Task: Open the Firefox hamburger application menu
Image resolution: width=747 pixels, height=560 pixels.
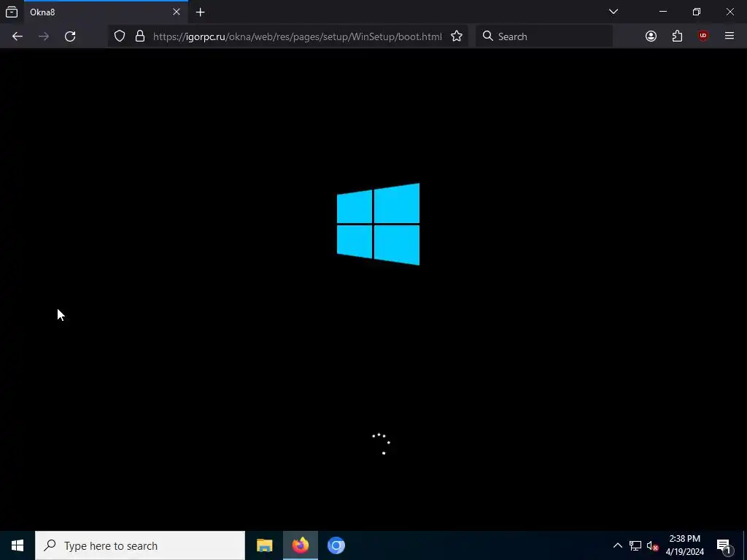Action: tap(729, 36)
